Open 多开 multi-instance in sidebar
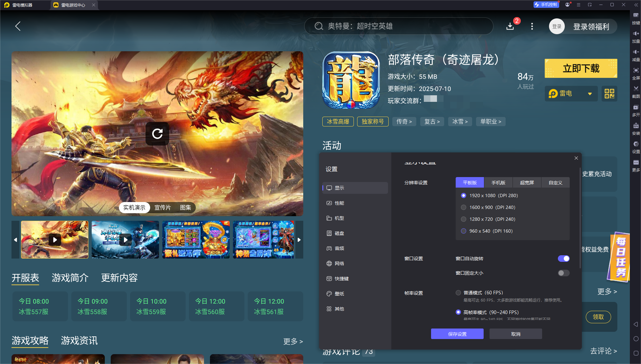The height and width of the screenshot is (364, 641). coord(636,111)
